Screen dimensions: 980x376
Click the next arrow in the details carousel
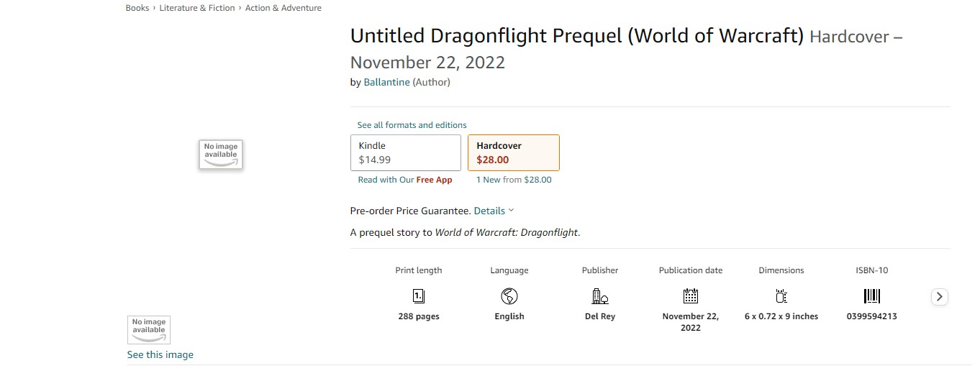tap(939, 296)
